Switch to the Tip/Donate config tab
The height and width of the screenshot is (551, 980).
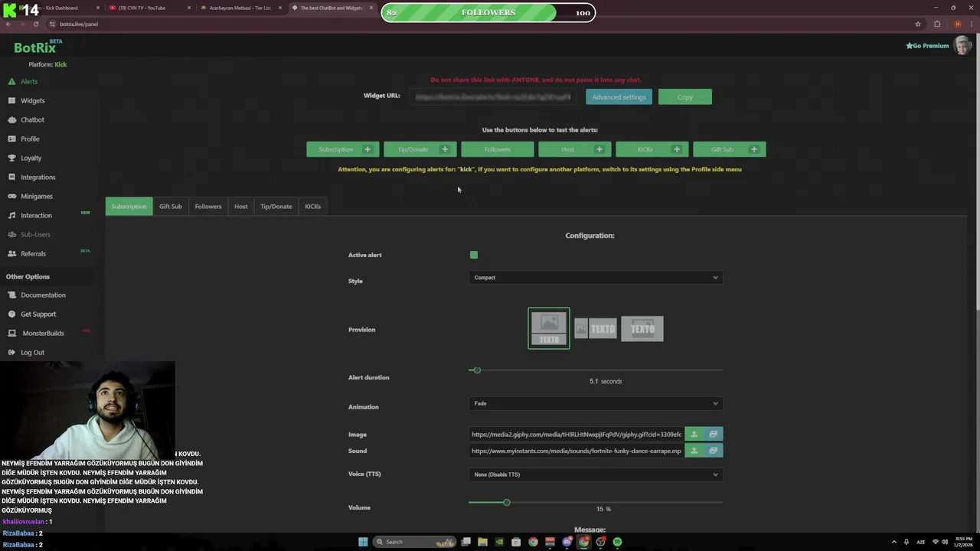pos(276,206)
